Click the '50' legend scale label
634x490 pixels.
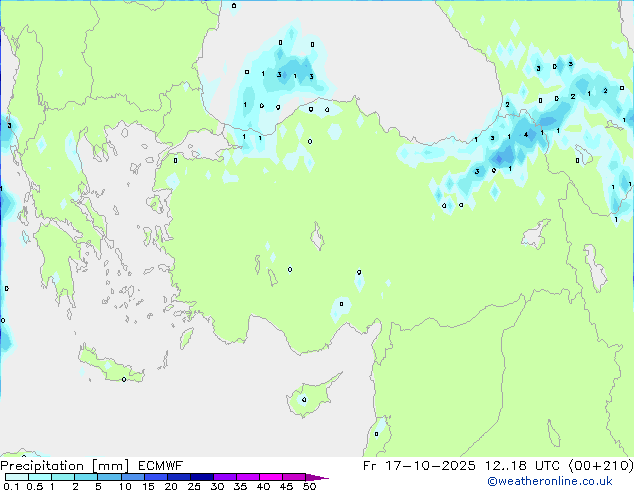click(x=309, y=486)
